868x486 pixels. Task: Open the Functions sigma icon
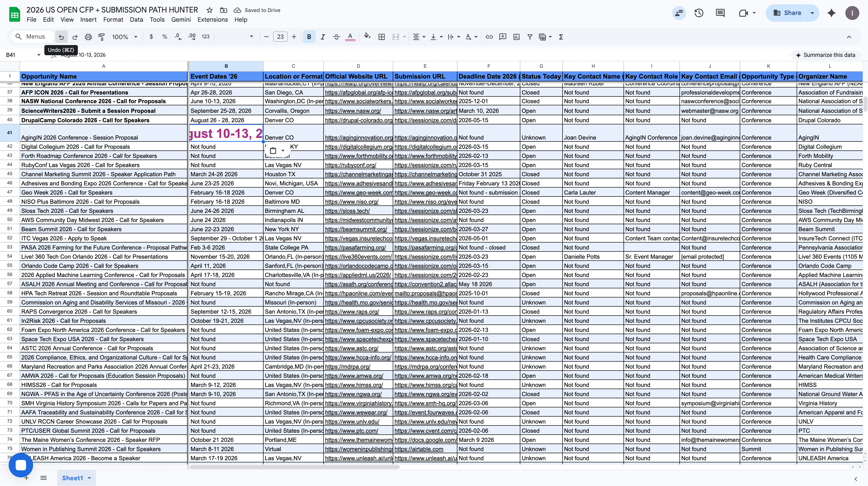click(561, 37)
